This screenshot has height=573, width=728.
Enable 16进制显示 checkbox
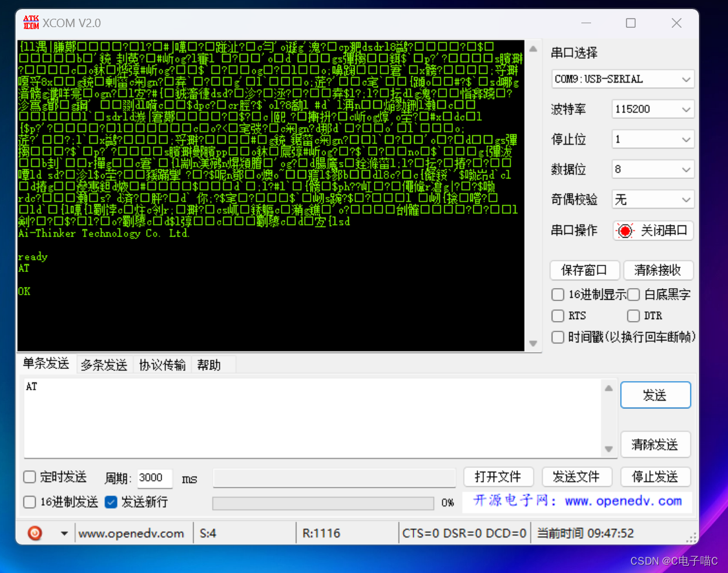557,295
